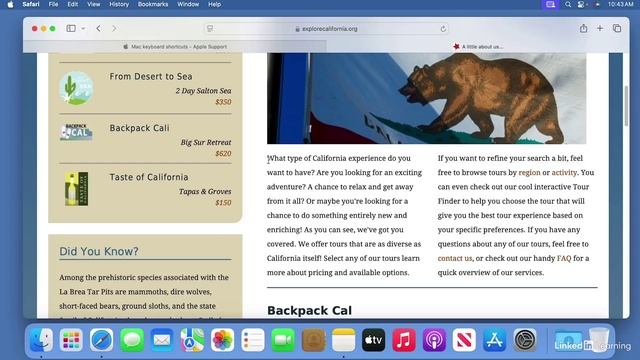
Task: Open Music from the Dock
Action: click(404, 340)
